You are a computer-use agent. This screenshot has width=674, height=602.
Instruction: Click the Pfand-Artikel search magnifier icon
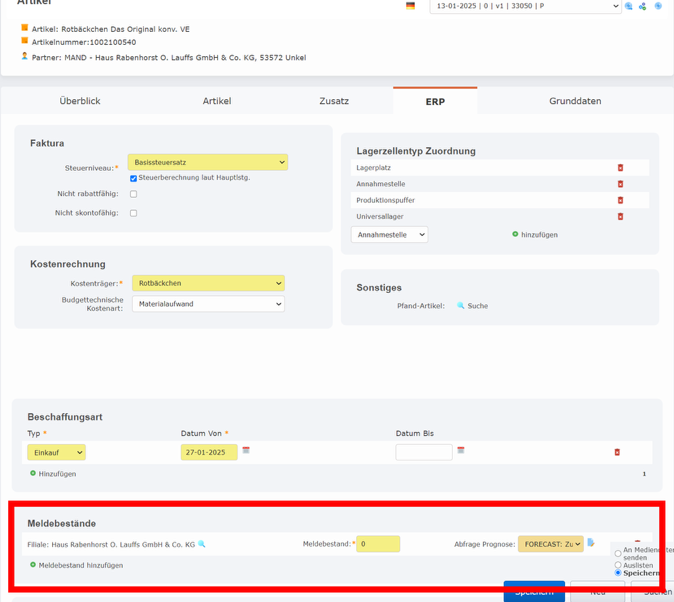[x=460, y=305]
